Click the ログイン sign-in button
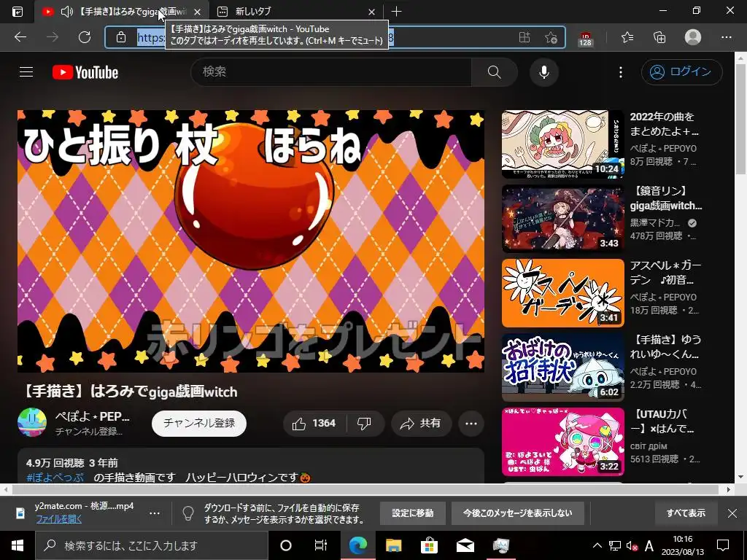This screenshot has height=560, width=747. tap(682, 72)
